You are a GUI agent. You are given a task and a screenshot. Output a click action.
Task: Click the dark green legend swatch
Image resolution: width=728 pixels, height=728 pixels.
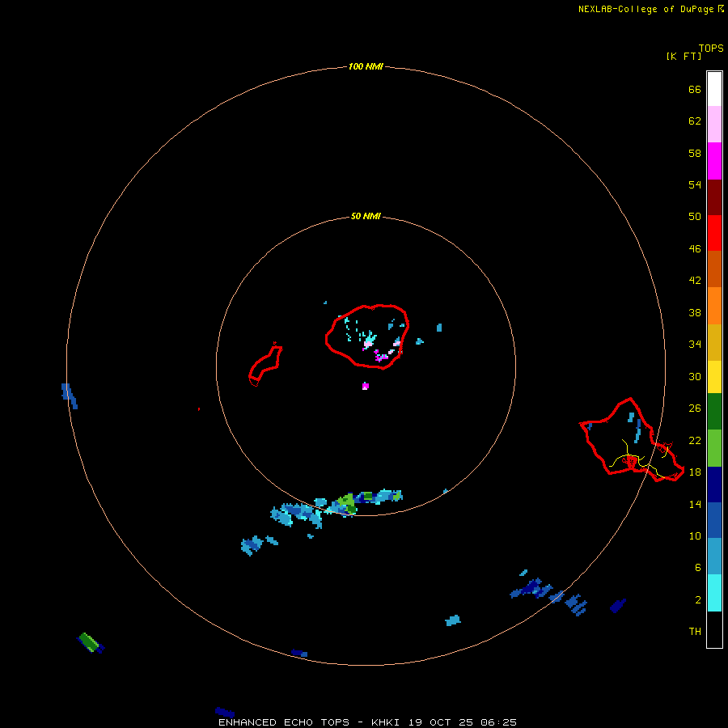coord(714,412)
